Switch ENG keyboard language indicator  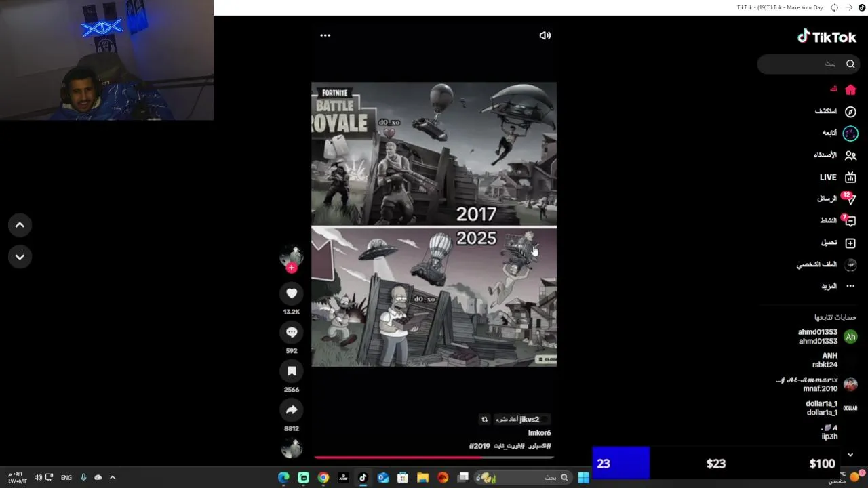coord(66,478)
